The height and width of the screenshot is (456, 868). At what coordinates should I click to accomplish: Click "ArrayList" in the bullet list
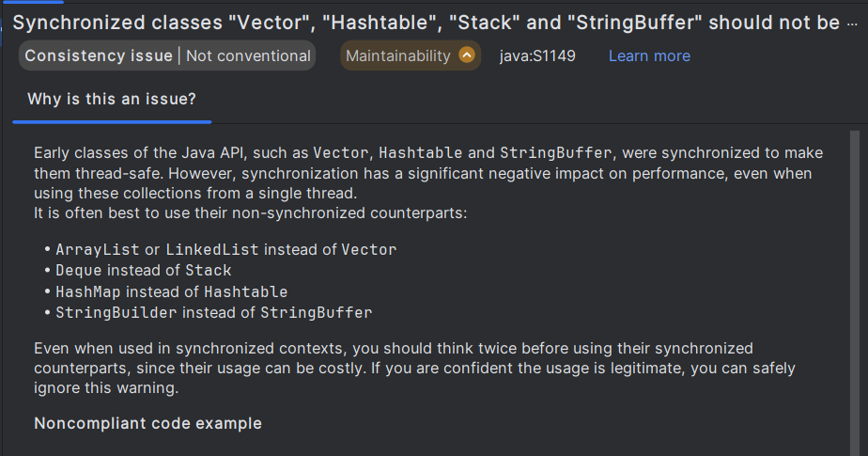98,250
